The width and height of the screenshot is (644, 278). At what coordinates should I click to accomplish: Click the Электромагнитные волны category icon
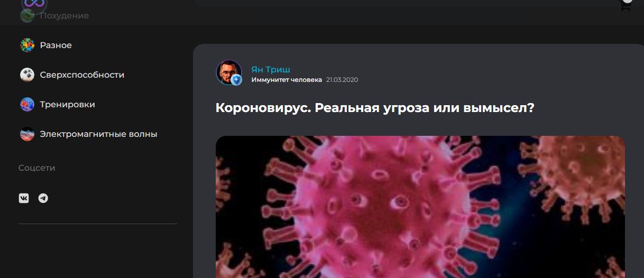point(27,134)
